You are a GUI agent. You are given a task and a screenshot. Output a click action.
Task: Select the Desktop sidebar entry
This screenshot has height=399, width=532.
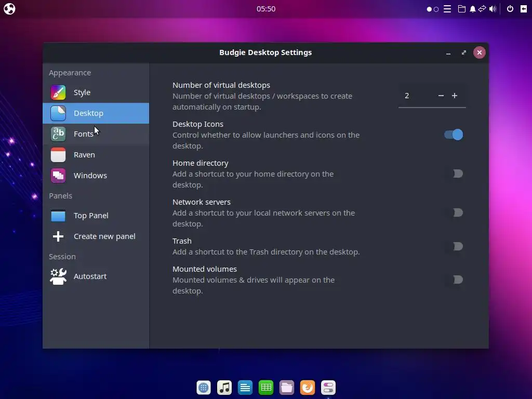pyautogui.click(x=96, y=113)
